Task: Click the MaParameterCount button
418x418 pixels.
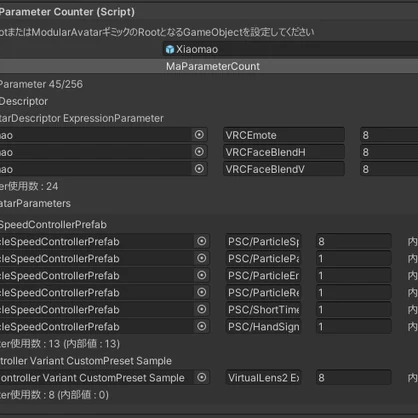Action: (209, 66)
